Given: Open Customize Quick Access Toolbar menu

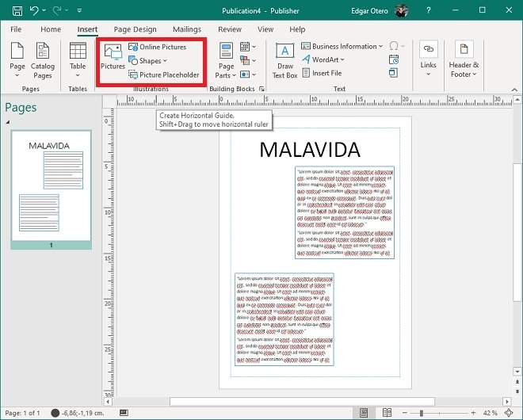Looking at the screenshot, I should coord(79,10).
